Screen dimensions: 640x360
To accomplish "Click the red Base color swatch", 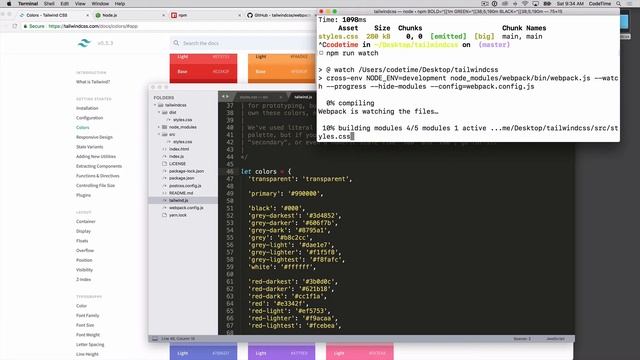I will [x=203, y=72].
